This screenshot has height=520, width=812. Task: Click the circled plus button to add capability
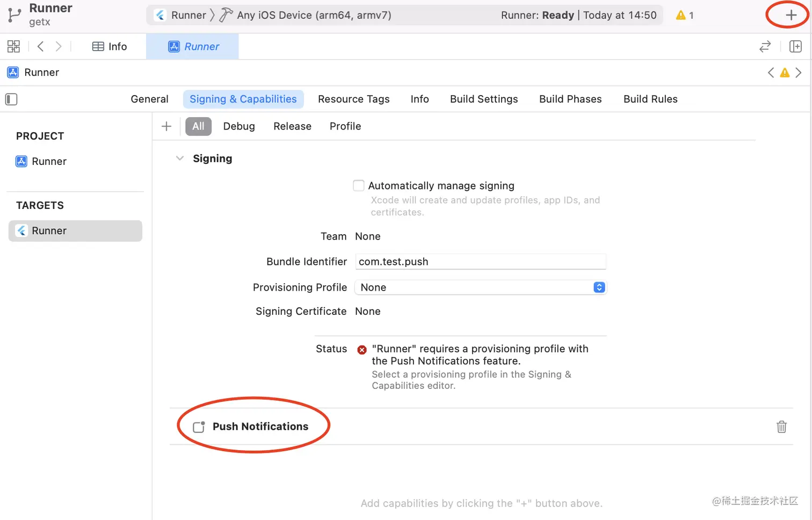[786, 15]
